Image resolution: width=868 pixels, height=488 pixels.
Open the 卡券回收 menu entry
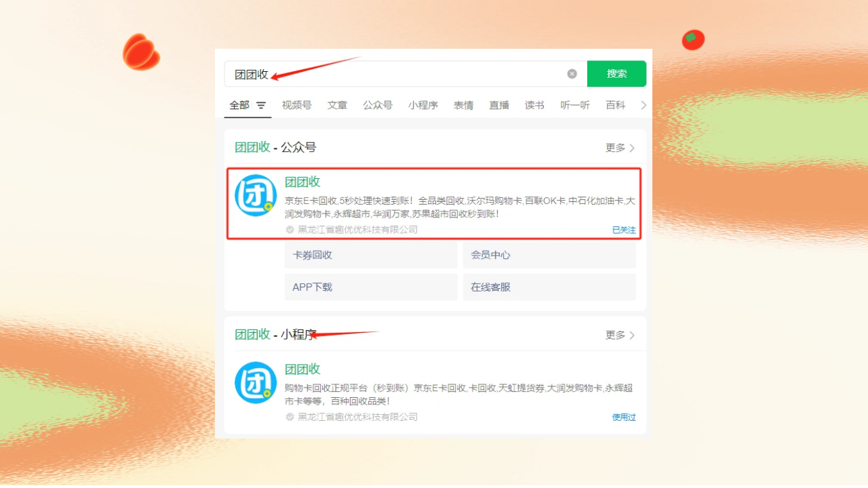point(371,255)
